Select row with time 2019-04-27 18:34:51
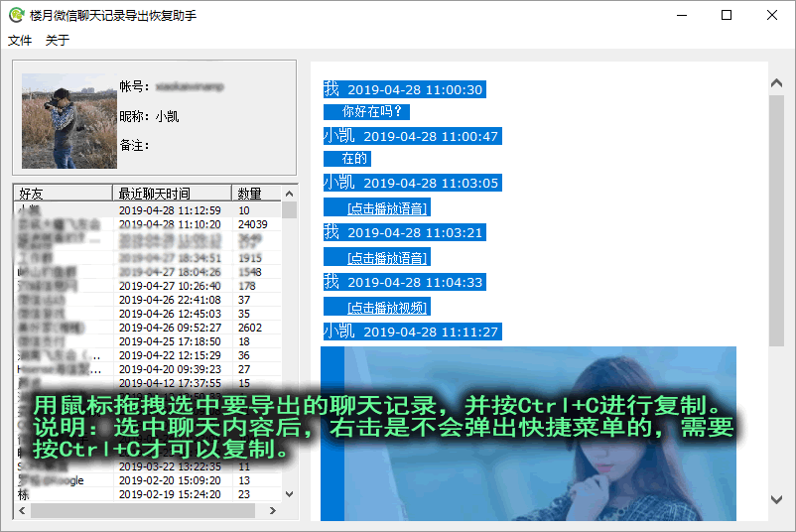796x532 pixels. tap(147, 258)
